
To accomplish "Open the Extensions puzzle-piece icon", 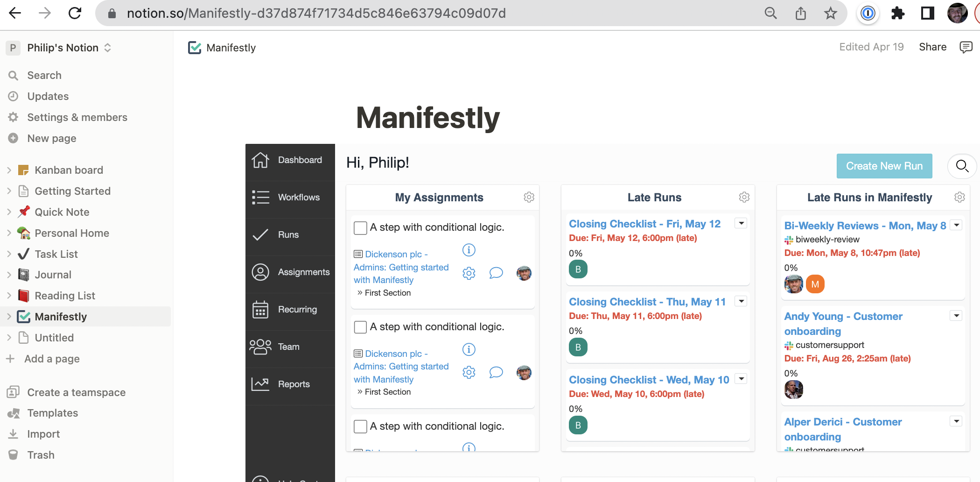I will pyautogui.click(x=898, y=13).
